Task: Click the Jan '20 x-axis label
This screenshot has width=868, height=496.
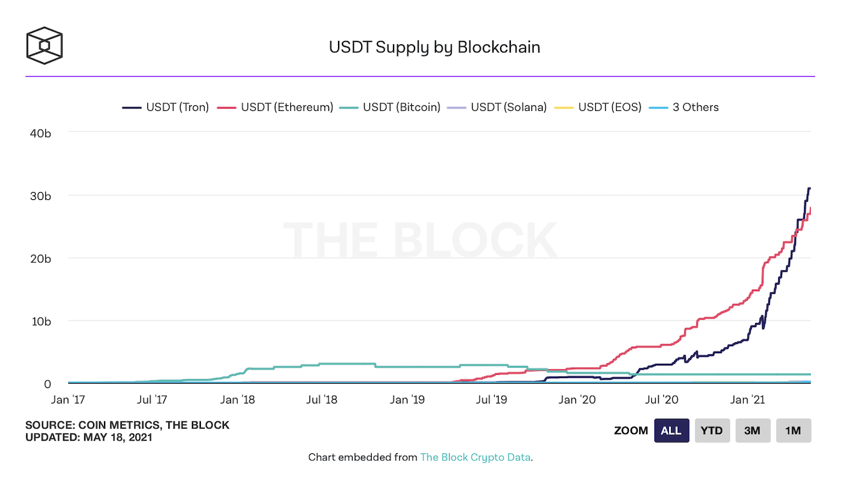Action: (577, 400)
